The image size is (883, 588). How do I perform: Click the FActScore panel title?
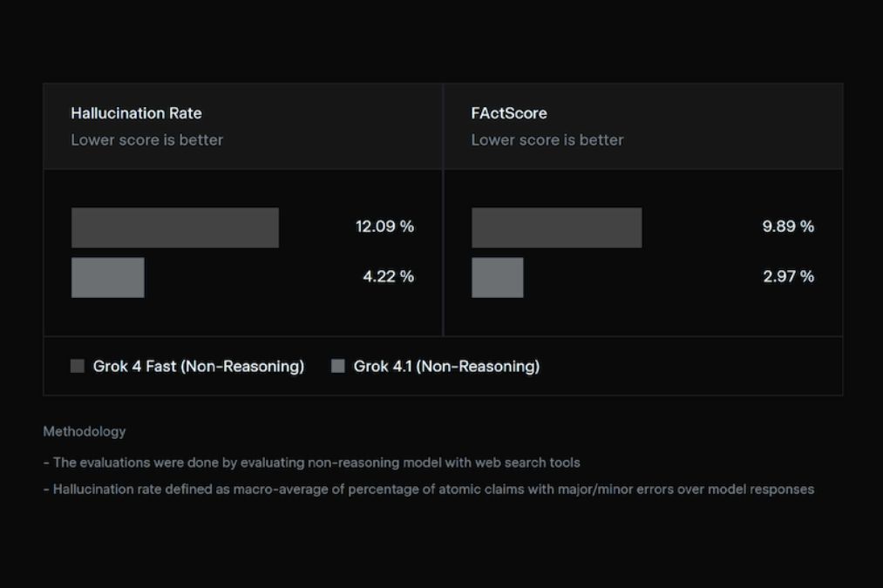click(x=509, y=113)
